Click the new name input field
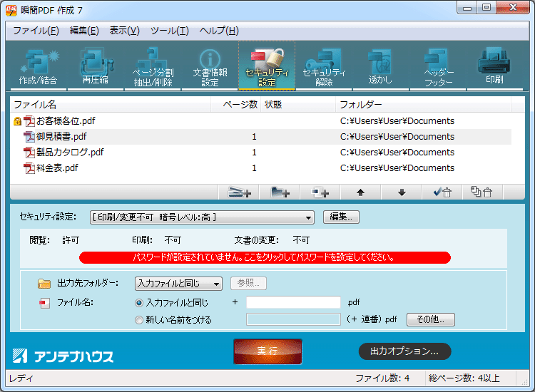The image size is (535, 392). pos(293,319)
